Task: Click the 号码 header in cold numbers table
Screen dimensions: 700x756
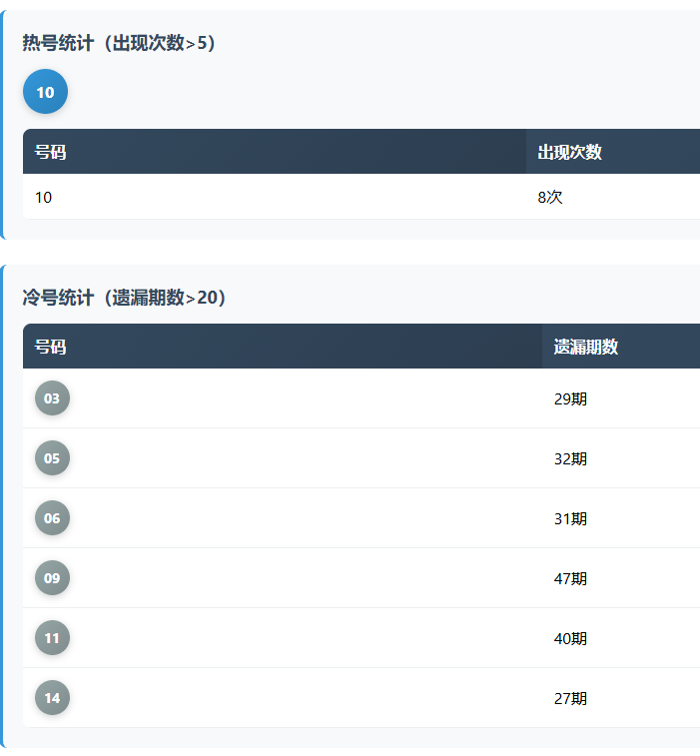Action: click(x=51, y=347)
